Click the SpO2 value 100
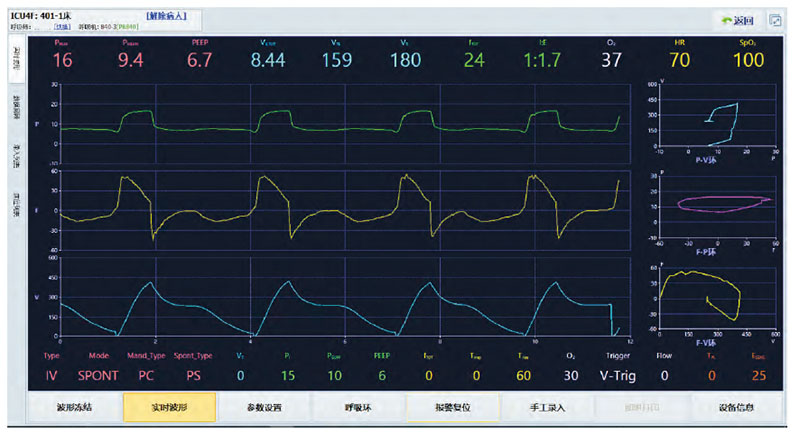The image size is (800, 434). pyautogui.click(x=748, y=60)
